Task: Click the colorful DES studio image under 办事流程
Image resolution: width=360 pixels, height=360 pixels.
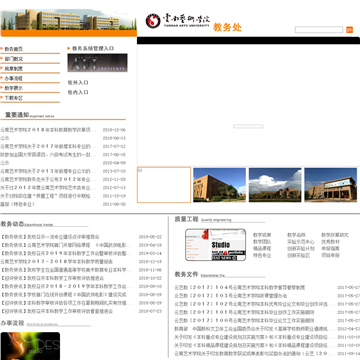Action: point(30,346)
